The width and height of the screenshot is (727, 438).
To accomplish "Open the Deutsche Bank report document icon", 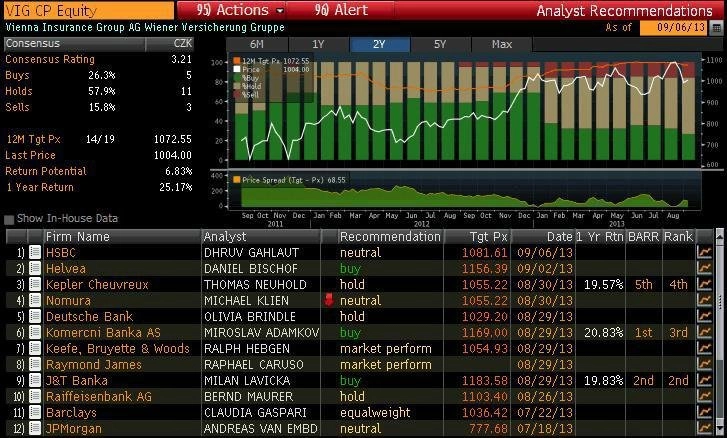I will tap(35, 316).
